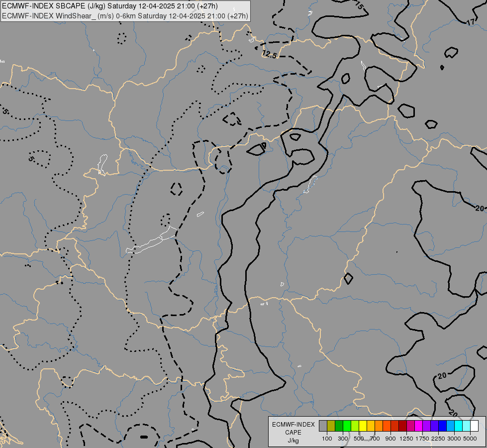This screenshot has width=487, height=448.
Task: Select the pure blue legend swatch
Action: click(x=442, y=426)
